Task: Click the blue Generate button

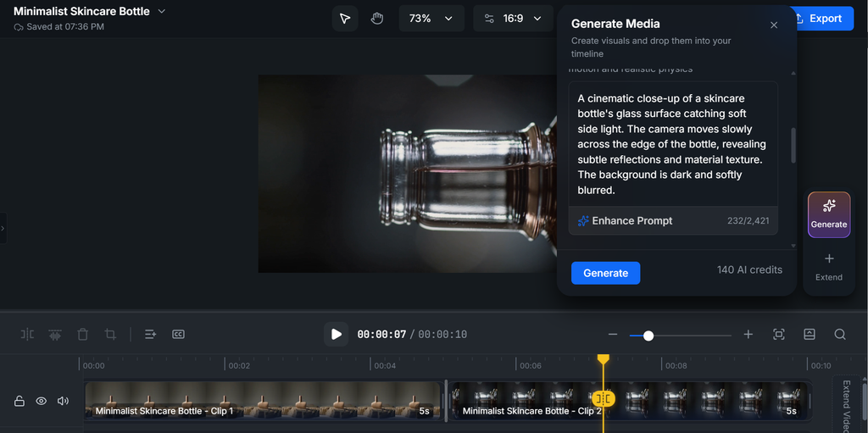Action: point(605,273)
